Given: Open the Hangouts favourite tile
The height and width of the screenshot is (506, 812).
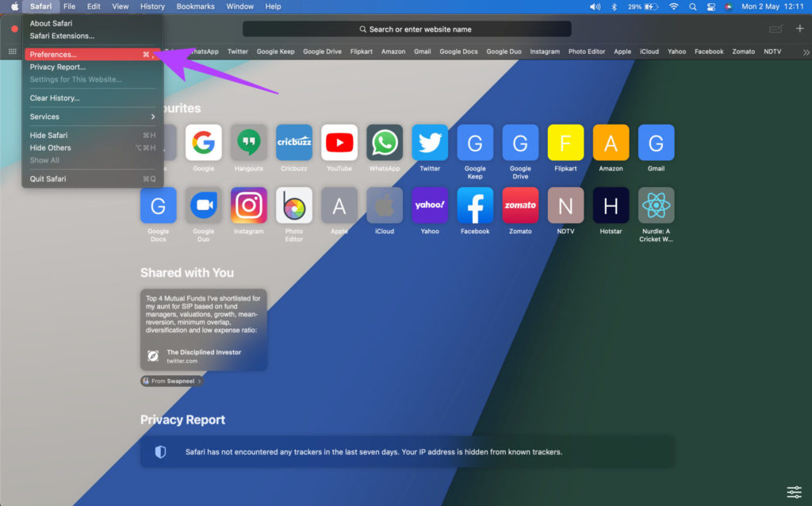Looking at the screenshot, I should (x=248, y=143).
